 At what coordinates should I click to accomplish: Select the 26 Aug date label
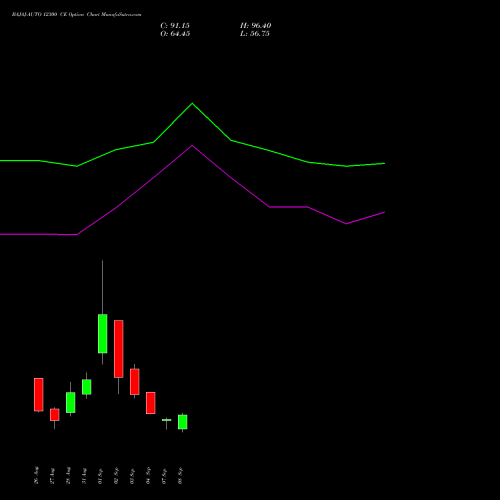coord(36,475)
